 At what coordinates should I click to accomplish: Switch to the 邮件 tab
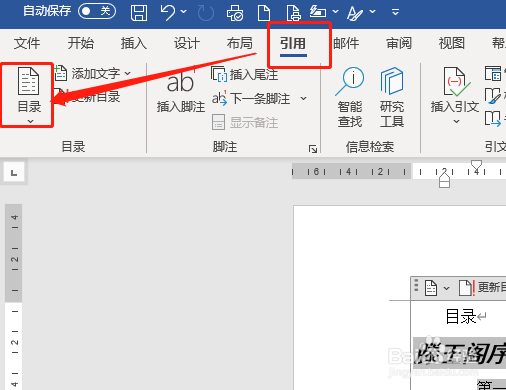tap(346, 43)
